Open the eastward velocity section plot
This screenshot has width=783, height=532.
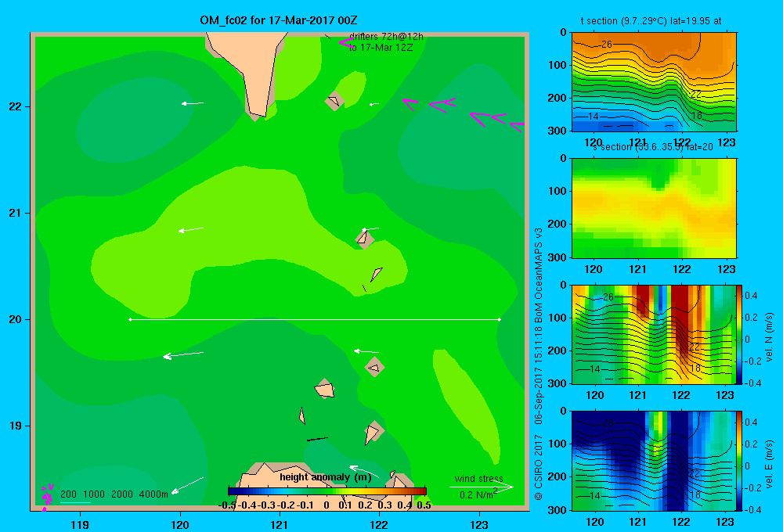pyautogui.click(x=654, y=461)
